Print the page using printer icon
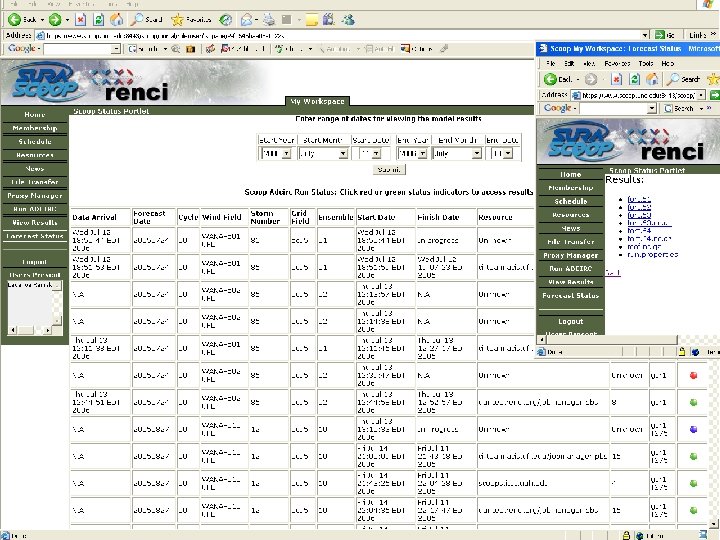Viewport: 720px width, 540px height. coord(269,19)
